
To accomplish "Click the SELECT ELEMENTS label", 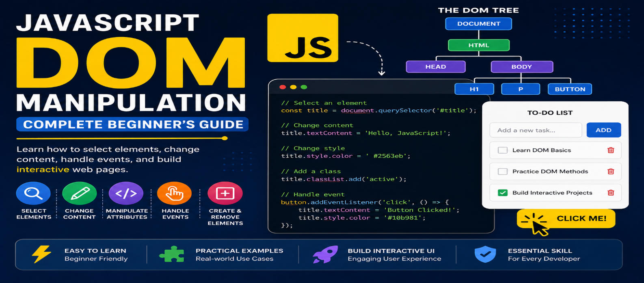I will [34, 214].
